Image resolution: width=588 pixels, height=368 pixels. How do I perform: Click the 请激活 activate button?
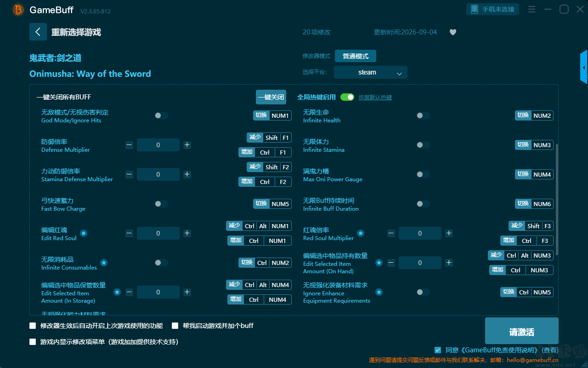click(522, 331)
